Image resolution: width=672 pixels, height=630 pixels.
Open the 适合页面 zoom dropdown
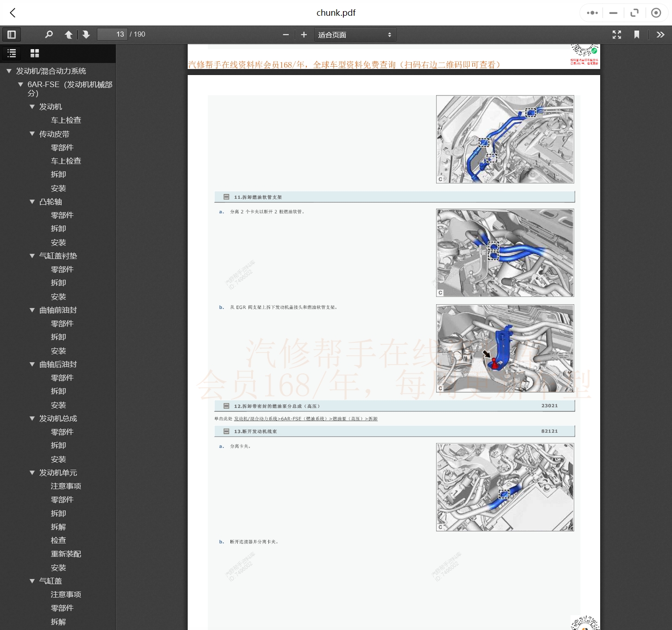(355, 35)
